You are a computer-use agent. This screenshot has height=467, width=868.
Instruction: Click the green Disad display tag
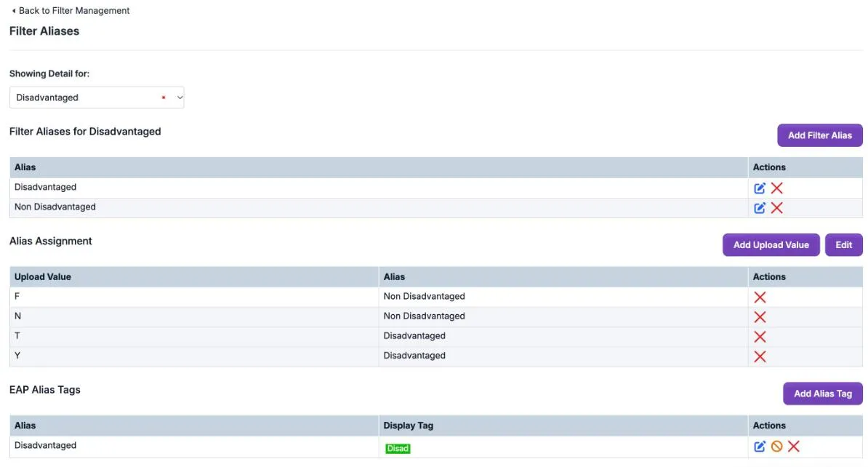tap(398, 449)
